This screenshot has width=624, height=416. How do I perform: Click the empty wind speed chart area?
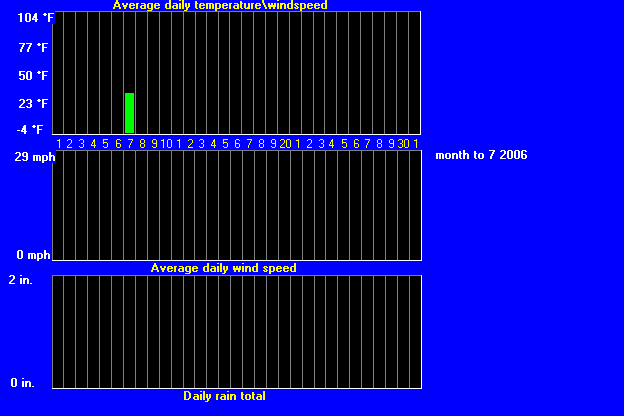(236, 205)
